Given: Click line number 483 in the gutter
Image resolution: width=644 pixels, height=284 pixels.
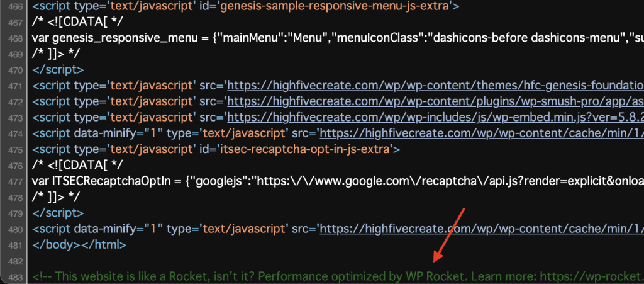Looking at the screenshot, I should tap(15, 277).
